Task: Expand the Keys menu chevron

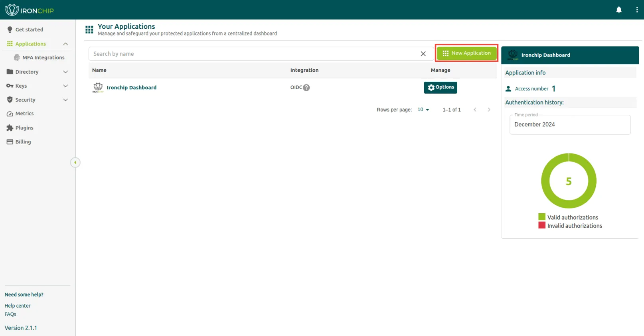Action: tap(65, 86)
